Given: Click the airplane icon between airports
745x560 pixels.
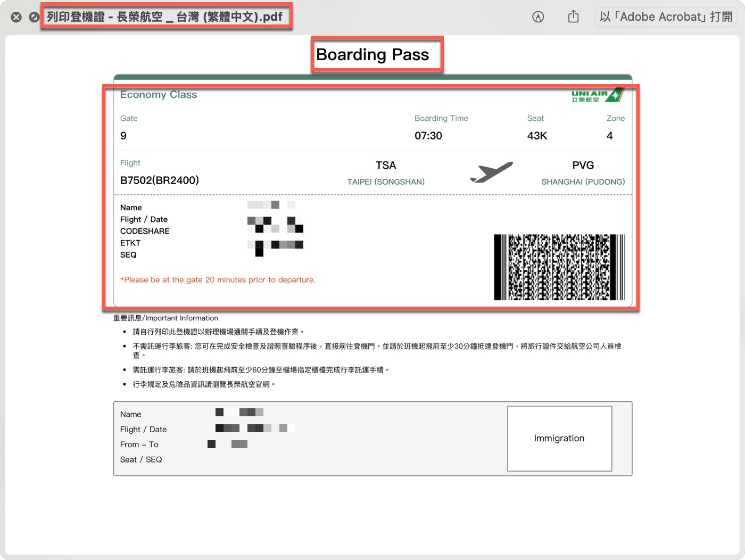Looking at the screenshot, I should [491, 172].
